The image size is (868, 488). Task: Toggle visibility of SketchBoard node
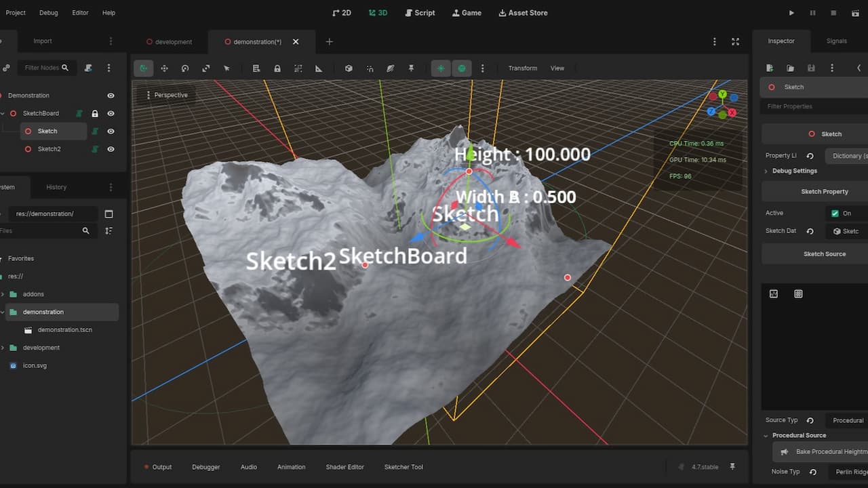(111, 114)
